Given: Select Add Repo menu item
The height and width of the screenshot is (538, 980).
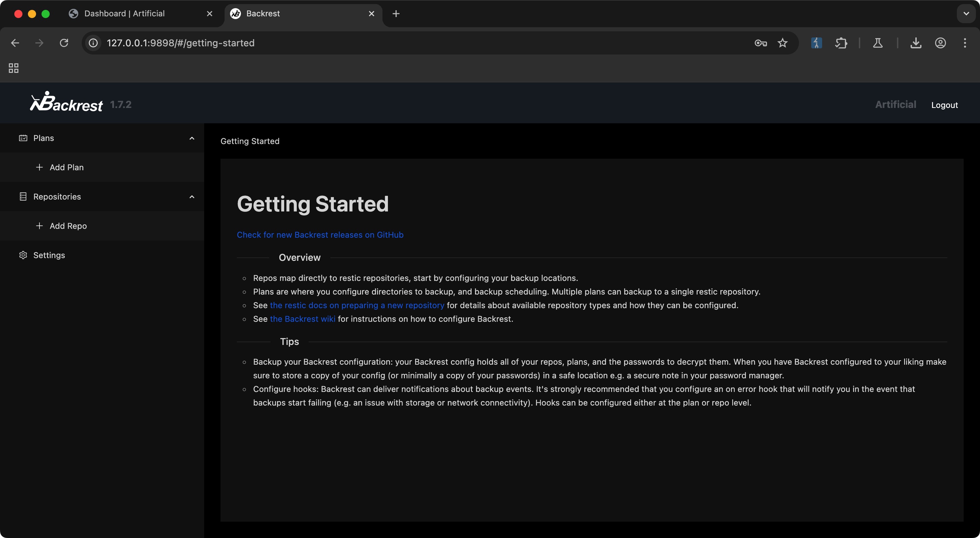Looking at the screenshot, I should pos(68,226).
